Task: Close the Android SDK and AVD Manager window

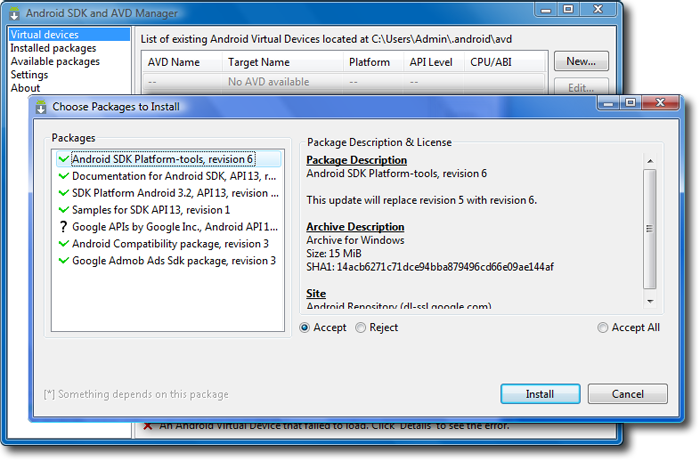Action: point(598,9)
